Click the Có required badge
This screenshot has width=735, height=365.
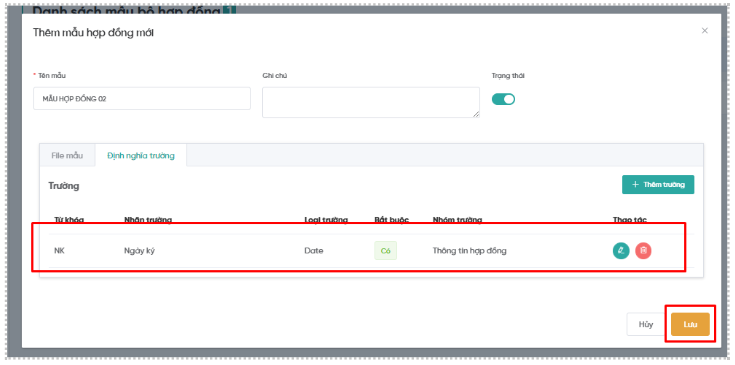click(385, 251)
